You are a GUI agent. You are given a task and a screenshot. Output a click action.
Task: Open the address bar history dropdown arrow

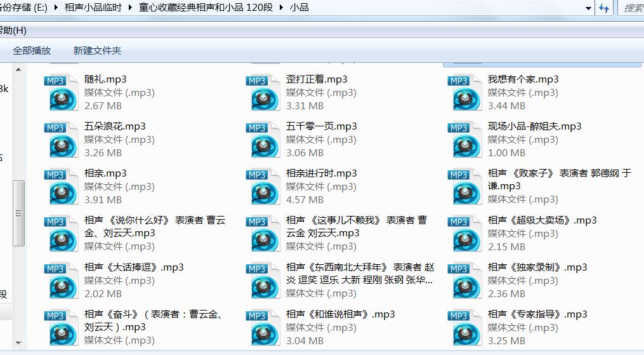[x=588, y=8]
